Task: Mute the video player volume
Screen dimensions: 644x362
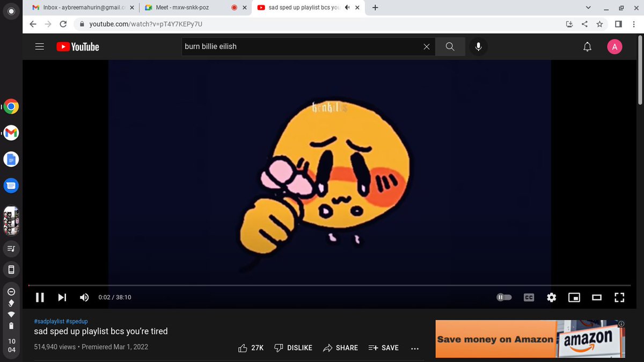Action: pos(84,297)
